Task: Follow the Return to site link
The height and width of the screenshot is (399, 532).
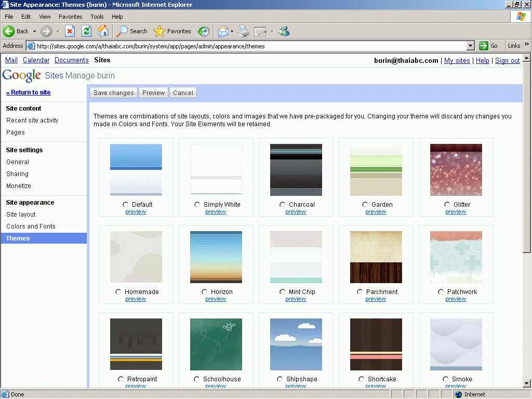Action: pyautogui.click(x=29, y=92)
